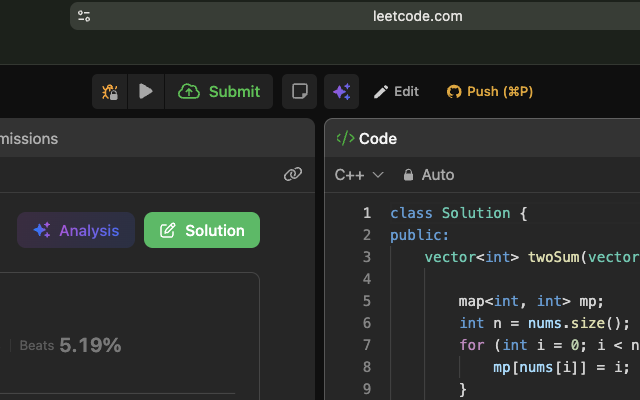640x400 pixels.
Task: Push to GitHub with Push button
Action: (x=490, y=91)
